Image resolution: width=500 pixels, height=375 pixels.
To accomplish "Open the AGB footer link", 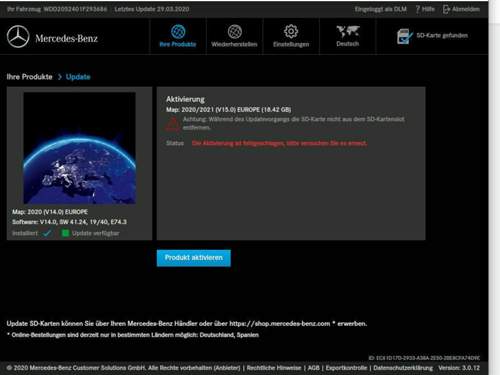I will tap(314, 368).
